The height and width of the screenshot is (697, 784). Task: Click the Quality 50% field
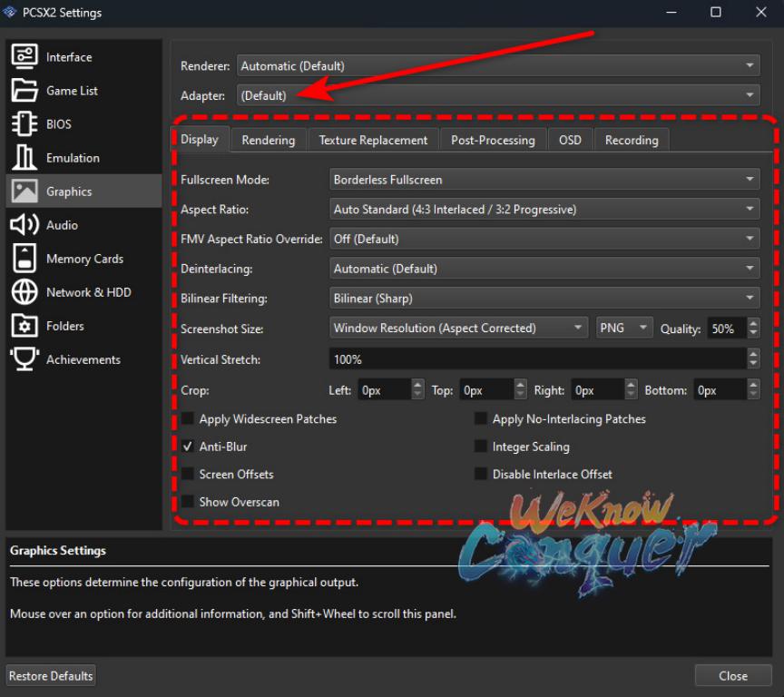[727, 329]
